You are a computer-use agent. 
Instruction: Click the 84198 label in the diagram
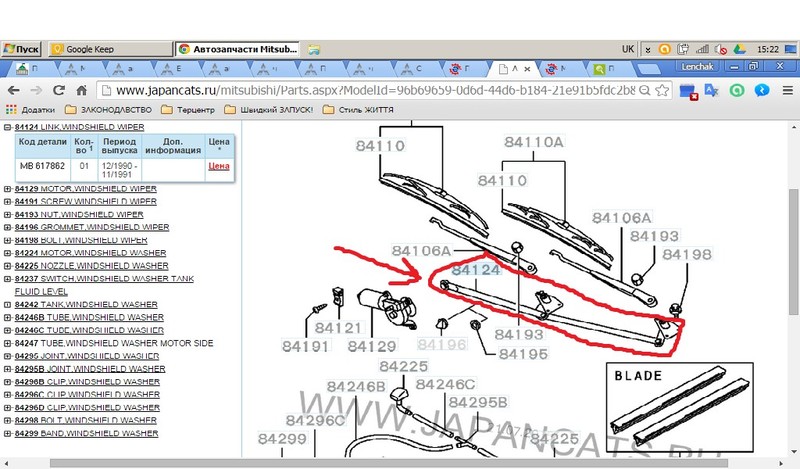pyautogui.click(x=687, y=254)
